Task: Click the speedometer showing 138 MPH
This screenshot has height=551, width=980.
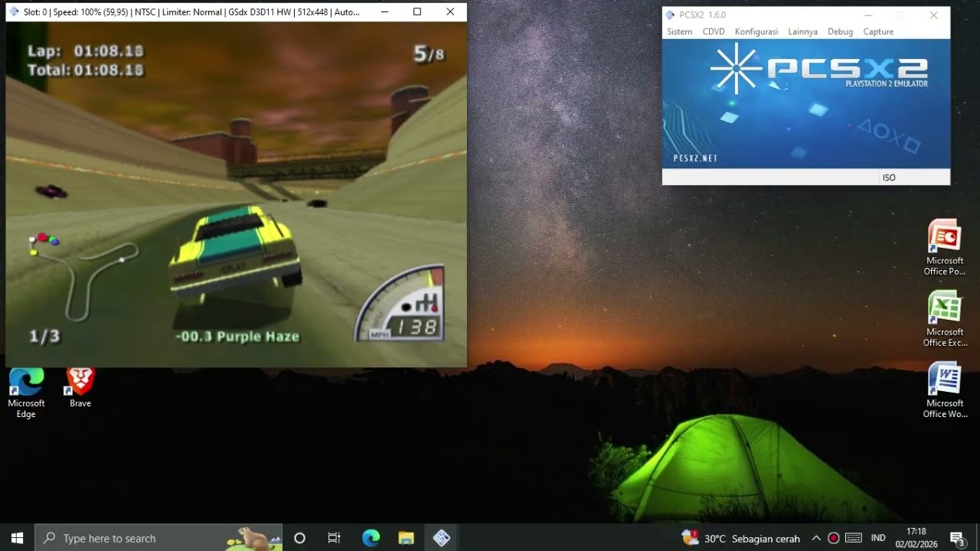Action: (x=400, y=304)
